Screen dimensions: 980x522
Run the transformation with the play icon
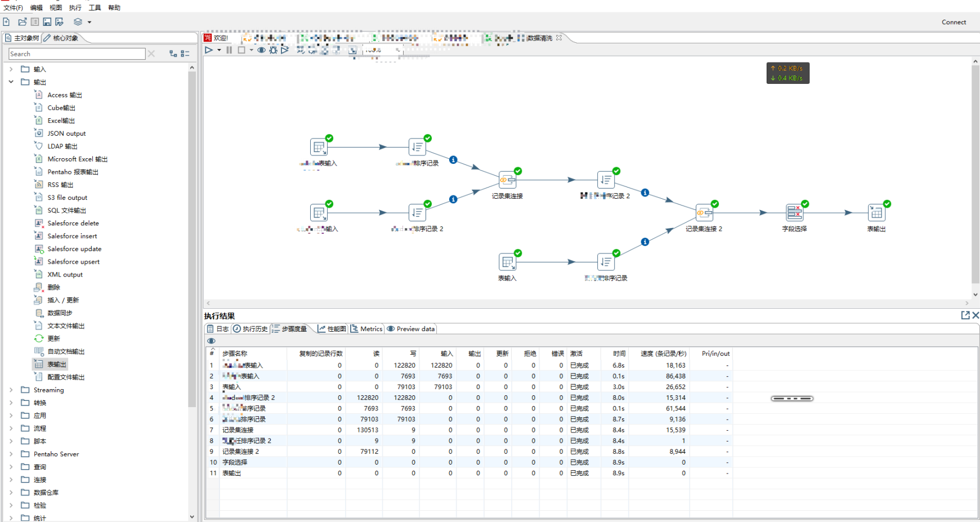(209, 50)
